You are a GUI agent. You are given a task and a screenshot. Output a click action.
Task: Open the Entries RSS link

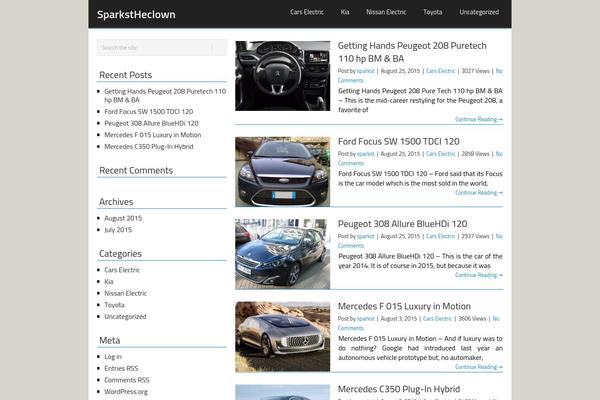click(x=121, y=368)
